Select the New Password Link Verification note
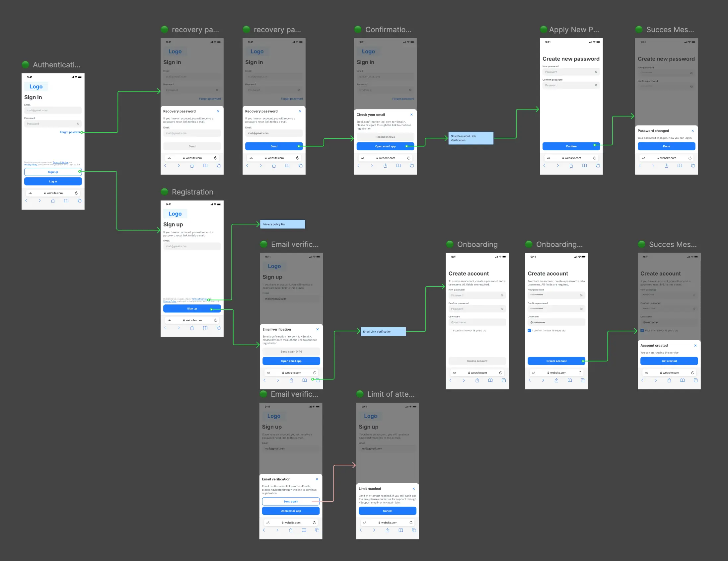The height and width of the screenshot is (561, 728). pyautogui.click(x=471, y=138)
